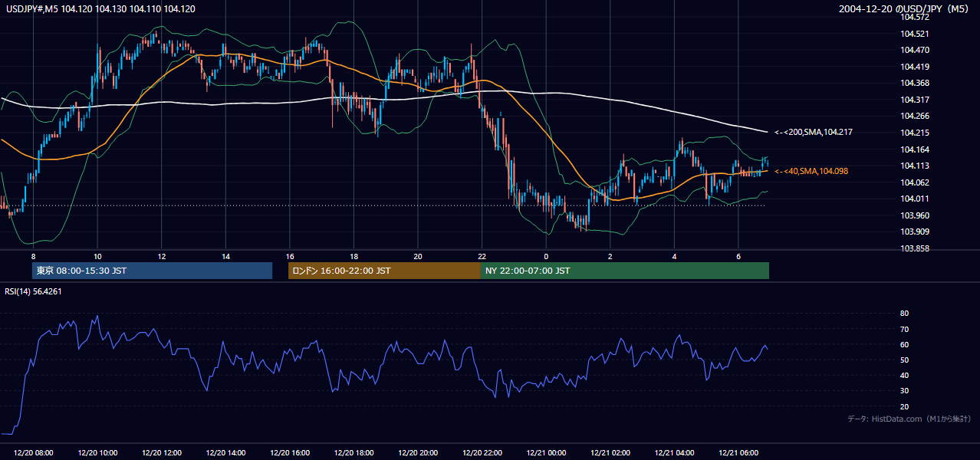Click price axis label 104.317

[916, 100]
